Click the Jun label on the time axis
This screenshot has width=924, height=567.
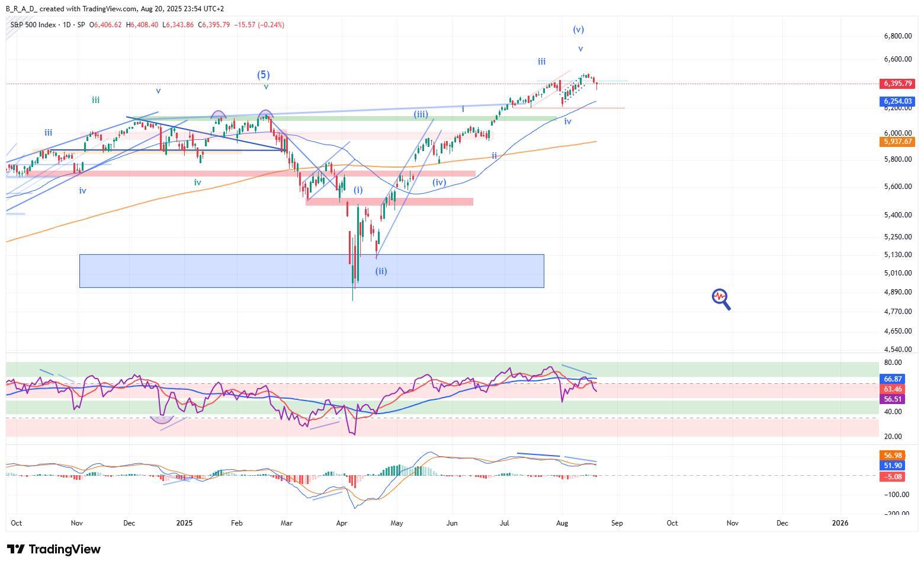[x=452, y=523]
